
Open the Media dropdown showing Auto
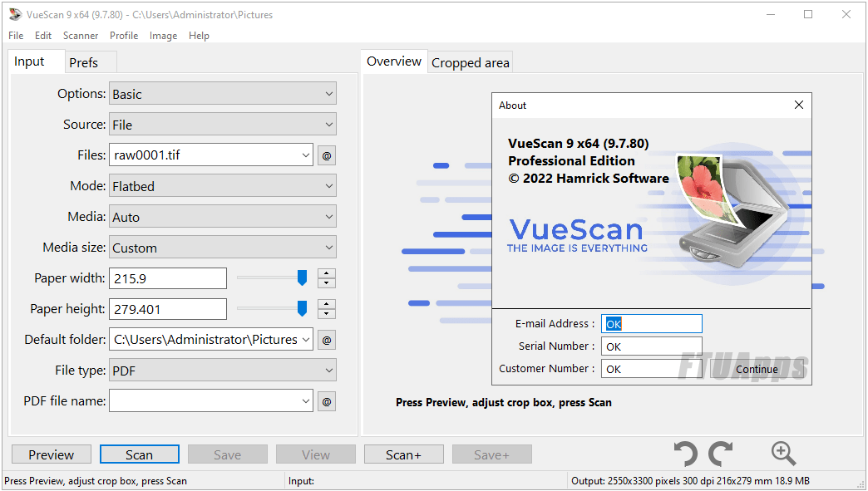[223, 217]
